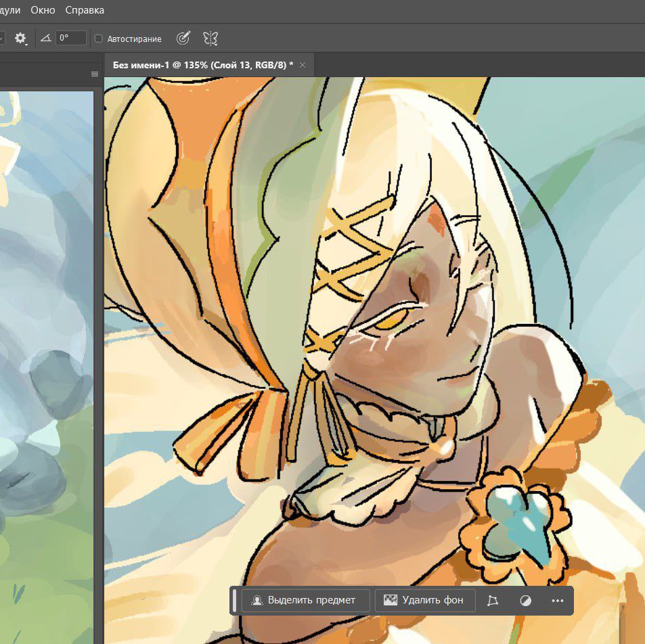Viewport: 645px width, 644px height.
Task: Click the brush angle icon
Action: [45, 39]
